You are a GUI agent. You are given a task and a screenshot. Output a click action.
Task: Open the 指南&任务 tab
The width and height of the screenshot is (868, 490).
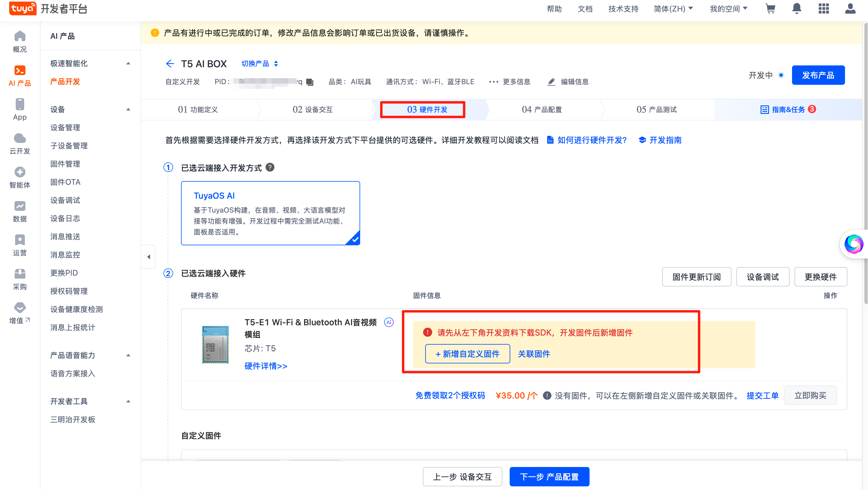coord(788,109)
